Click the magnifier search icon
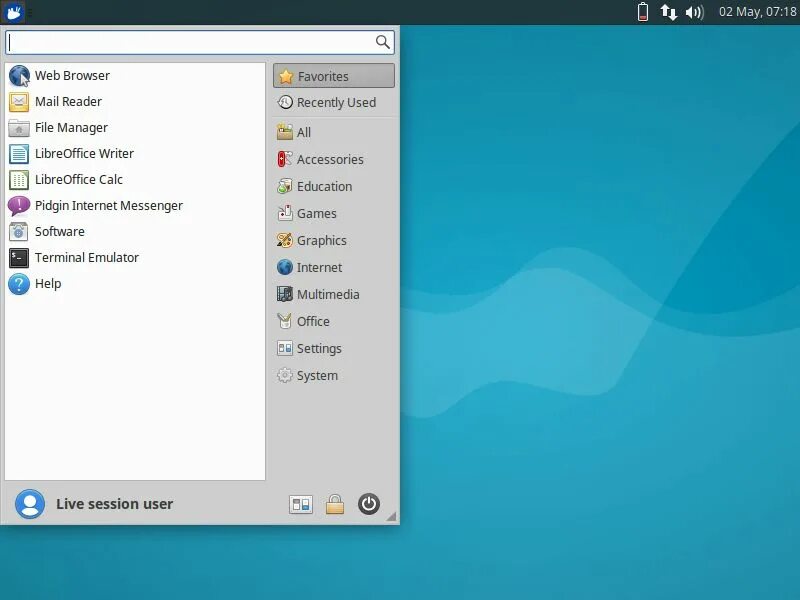 [382, 42]
